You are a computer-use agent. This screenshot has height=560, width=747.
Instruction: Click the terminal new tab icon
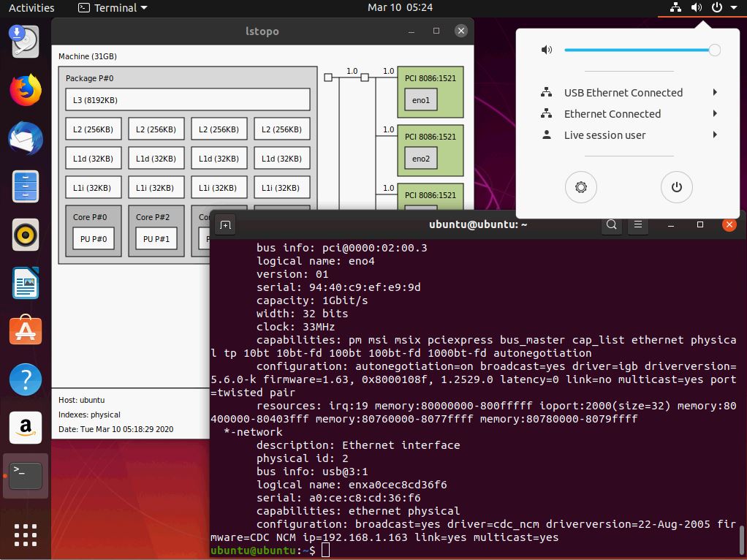225,225
